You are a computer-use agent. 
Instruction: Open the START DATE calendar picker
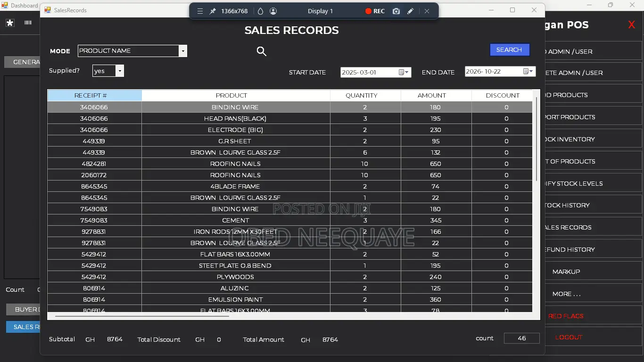pyautogui.click(x=403, y=72)
